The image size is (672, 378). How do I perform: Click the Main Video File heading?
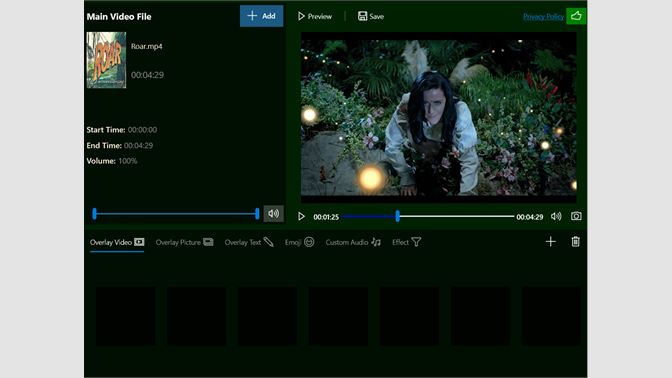119,17
